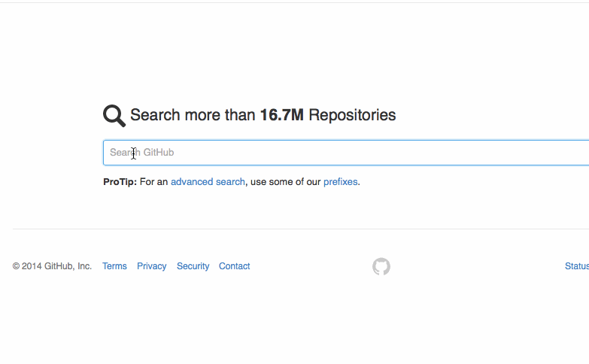Click the words 'Search more than' in heading
Screen dimensions: 589x364
coord(193,115)
